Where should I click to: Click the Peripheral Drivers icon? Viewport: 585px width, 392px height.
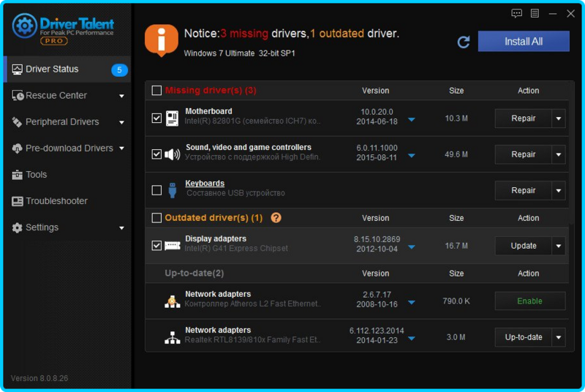[x=17, y=122]
